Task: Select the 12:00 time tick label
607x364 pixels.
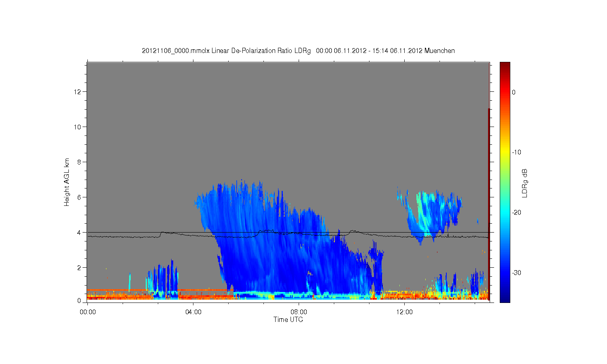Action: coord(405,312)
